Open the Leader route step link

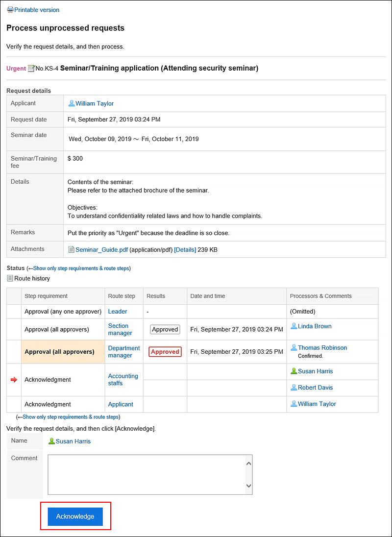coord(118,311)
